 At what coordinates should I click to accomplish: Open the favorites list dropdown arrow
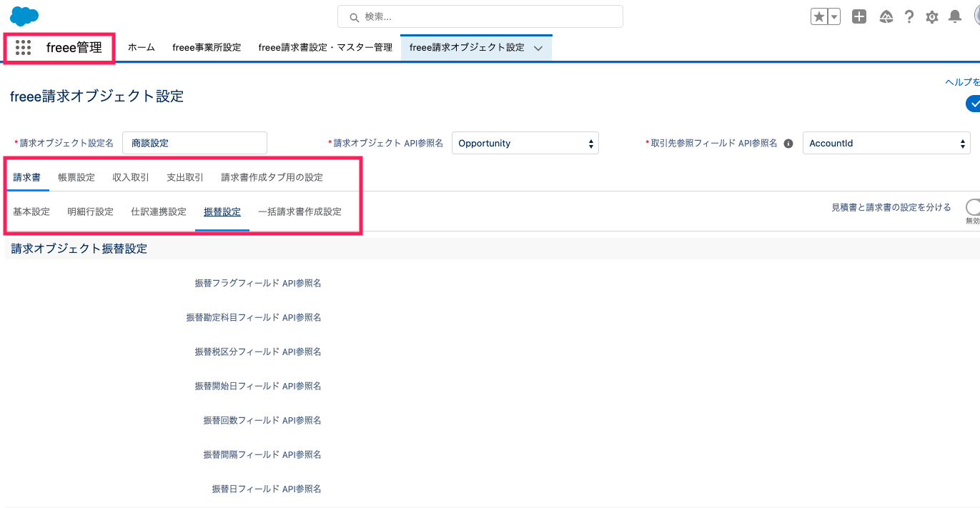point(833,16)
